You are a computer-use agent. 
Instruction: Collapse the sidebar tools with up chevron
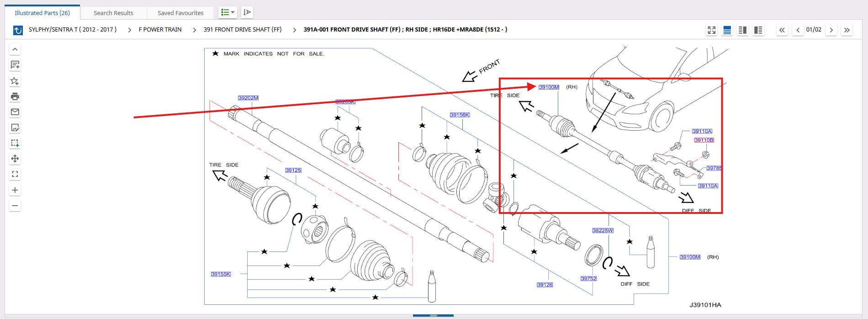pyautogui.click(x=15, y=49)
